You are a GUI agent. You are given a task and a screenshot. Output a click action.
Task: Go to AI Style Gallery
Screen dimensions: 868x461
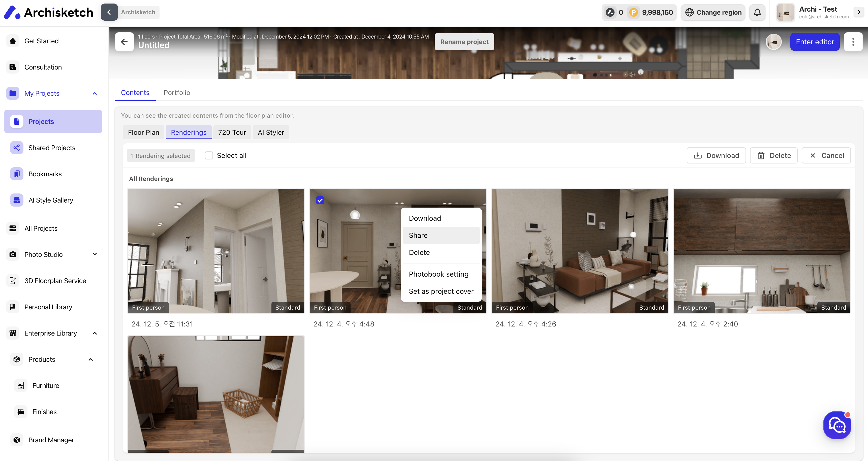point(51,200)
